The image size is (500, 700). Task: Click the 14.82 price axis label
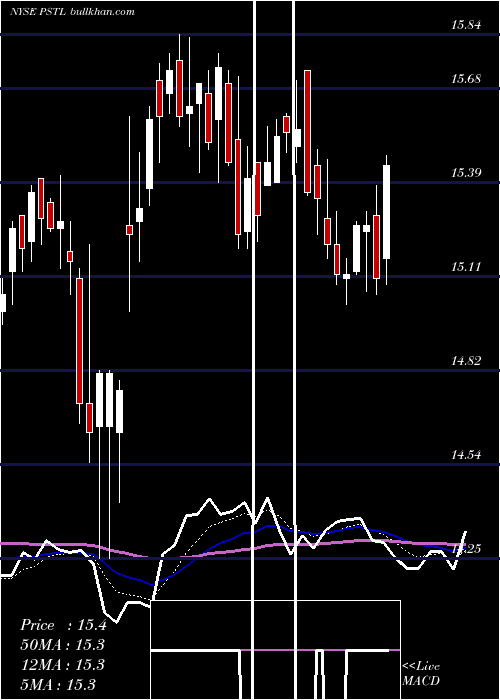(x=466, y=361)
